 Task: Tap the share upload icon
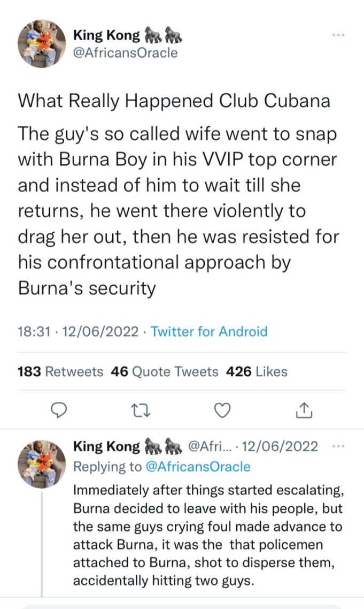(303, 410)
